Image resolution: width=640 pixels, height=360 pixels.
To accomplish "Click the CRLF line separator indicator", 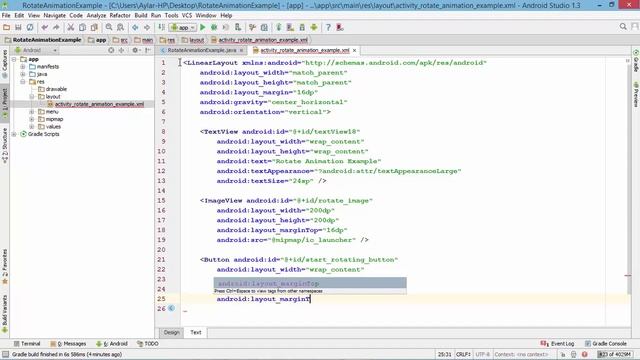I will pos(464,354).
